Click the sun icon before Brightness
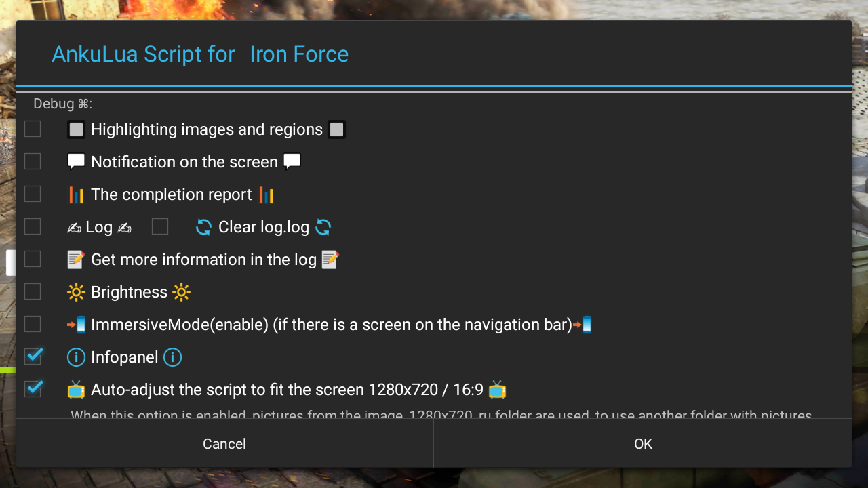 click(x=76, y=292)
